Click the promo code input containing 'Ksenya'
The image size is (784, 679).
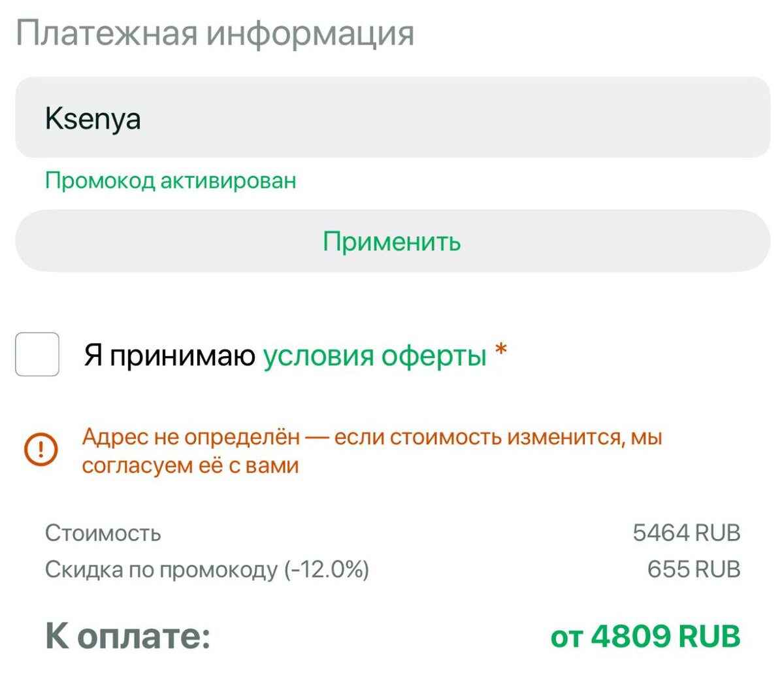[x=392, y=118]
